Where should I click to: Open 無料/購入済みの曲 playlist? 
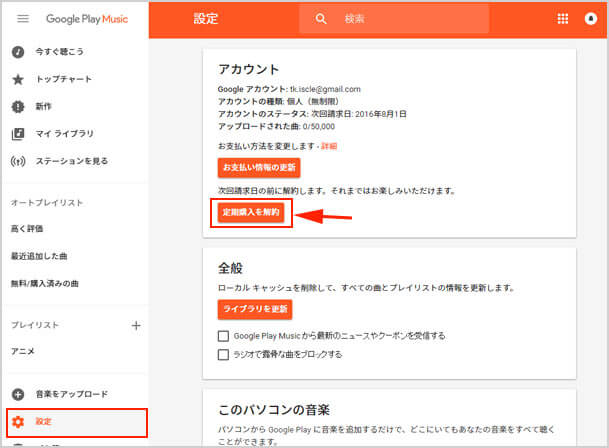click(45, 284)
